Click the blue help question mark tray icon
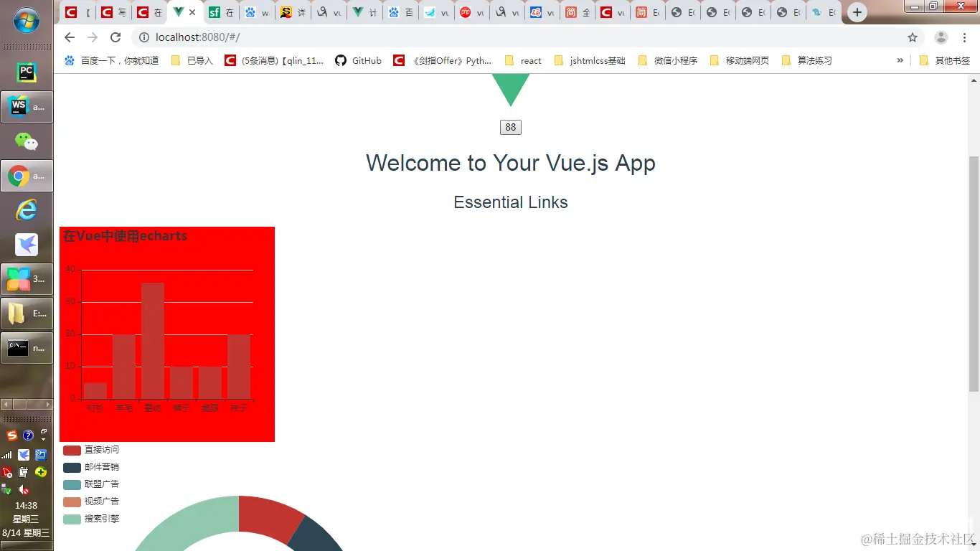 pos(28,435)
